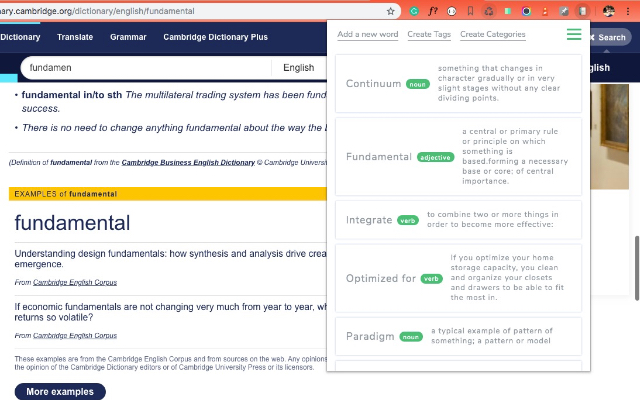Image resolution: width=640 pixels, height=400 pixels.
Task: Click the Continuum definition text
Action: (x=499, y=83)
